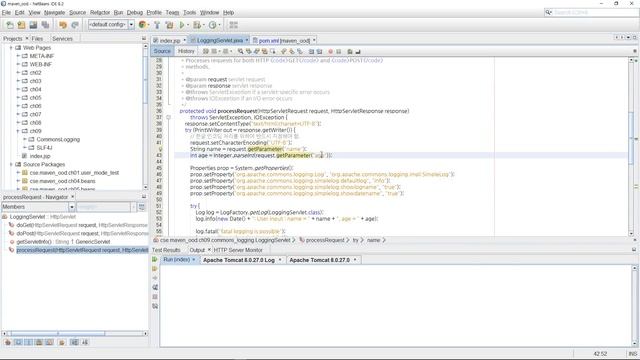Click the memory usage toolbar icon

(x=233, y=25)
